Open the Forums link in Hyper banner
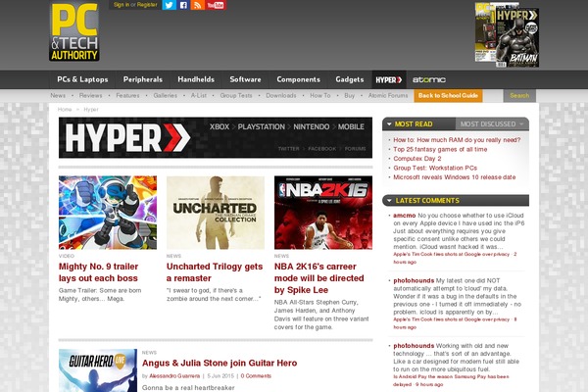This screenshot has height=392, width=588. [x=355, y=149]
